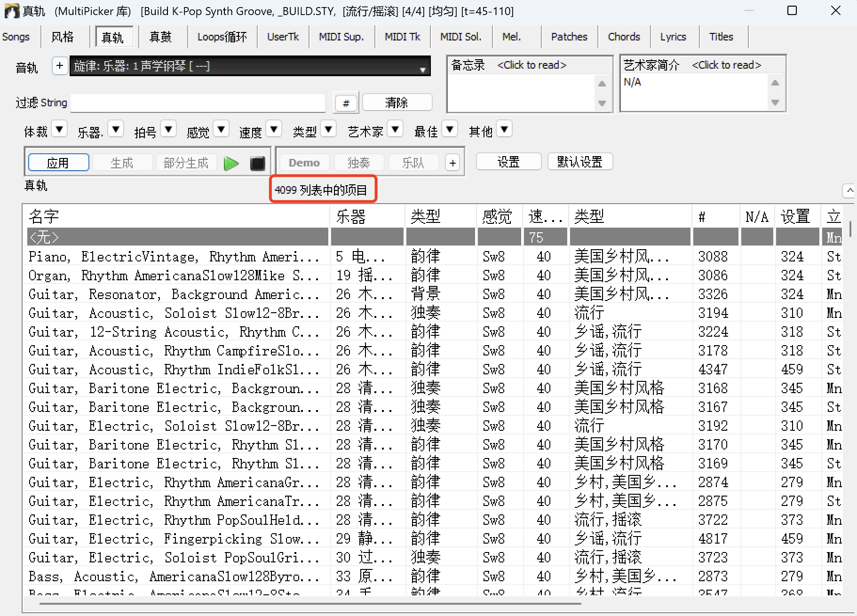The height and width of the screenshot is (616, 857).
Task: Expand the 旋律 track selector combo box
Action: [x=250, y=66]
